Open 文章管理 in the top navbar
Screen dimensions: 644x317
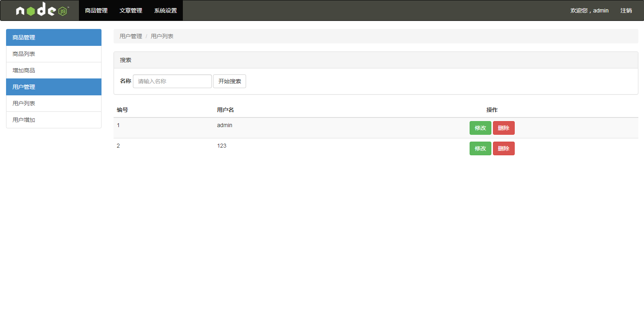pos(131,10)
